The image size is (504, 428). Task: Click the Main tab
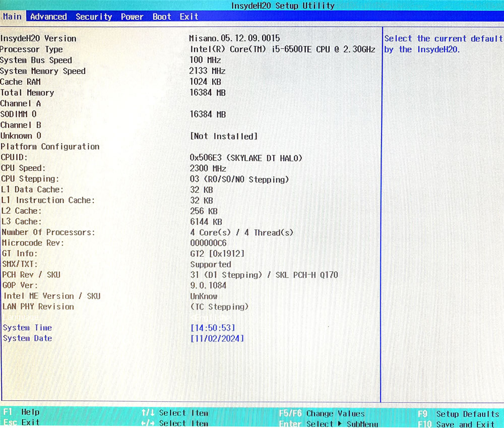[x=12, y=17]
